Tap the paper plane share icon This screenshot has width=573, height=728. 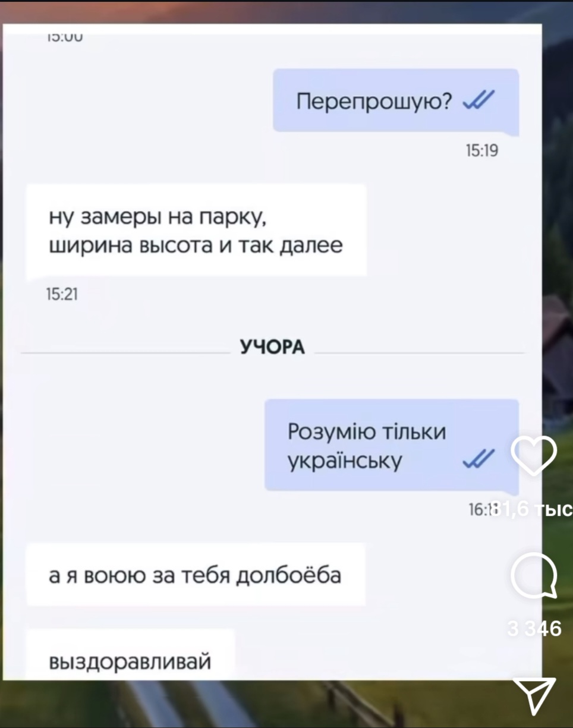[x=534, y=695]
